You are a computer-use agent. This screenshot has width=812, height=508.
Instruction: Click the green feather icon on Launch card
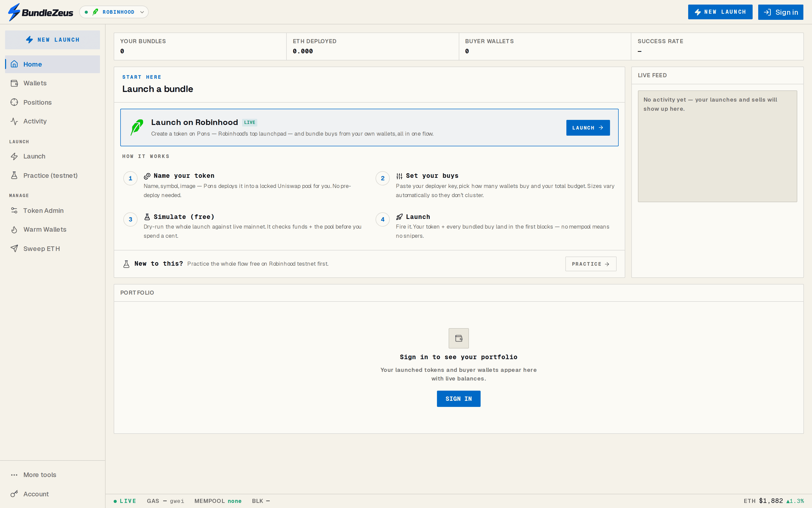click(137, 127)
